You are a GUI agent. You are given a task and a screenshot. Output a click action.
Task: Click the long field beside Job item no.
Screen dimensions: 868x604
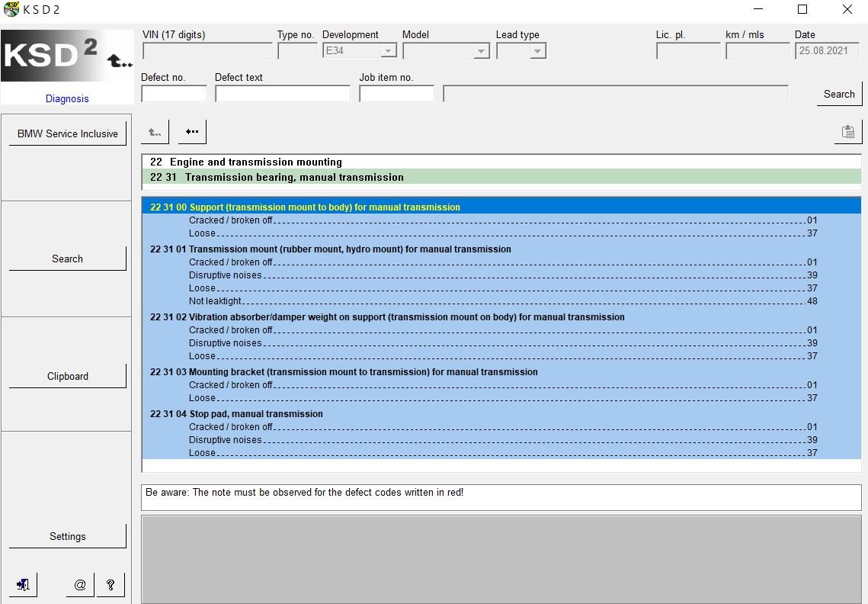(616, 94)
